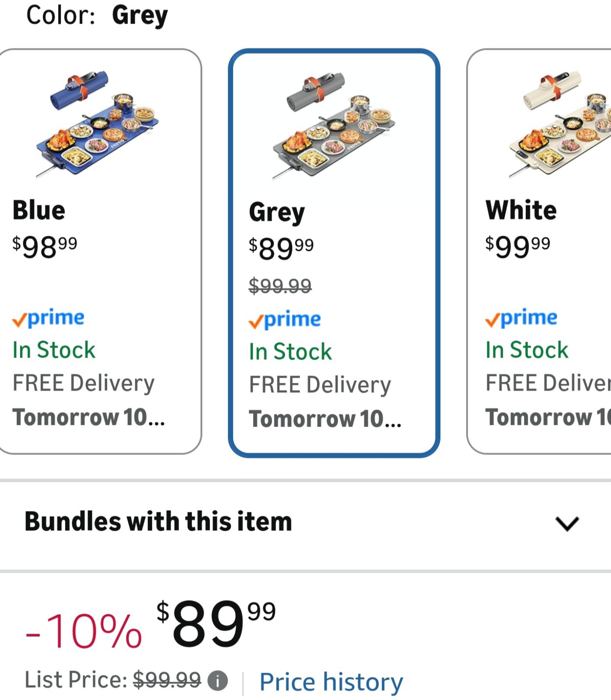Click the Prime logo on Blue card
The width and height of the screenshot is (611, 700).
[x=49, y=318]
